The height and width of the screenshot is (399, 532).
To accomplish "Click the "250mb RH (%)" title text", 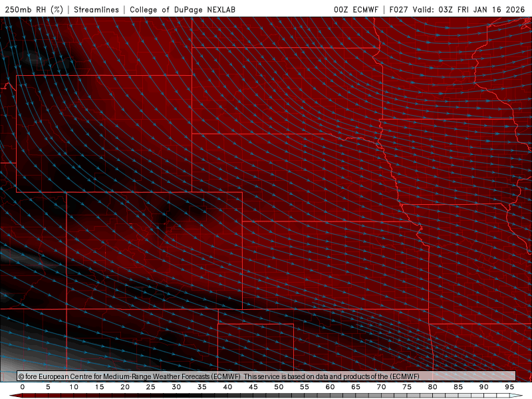I will click(35, 9).
